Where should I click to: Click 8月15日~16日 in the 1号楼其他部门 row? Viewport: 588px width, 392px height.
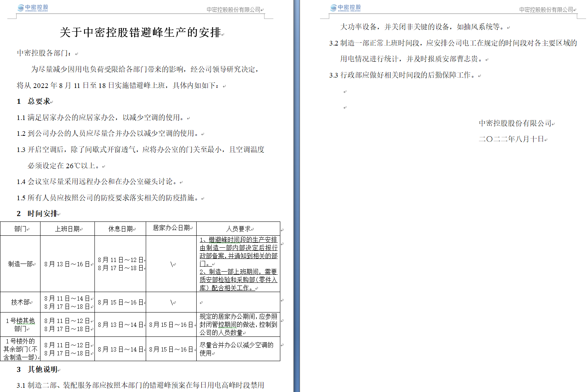172,325
